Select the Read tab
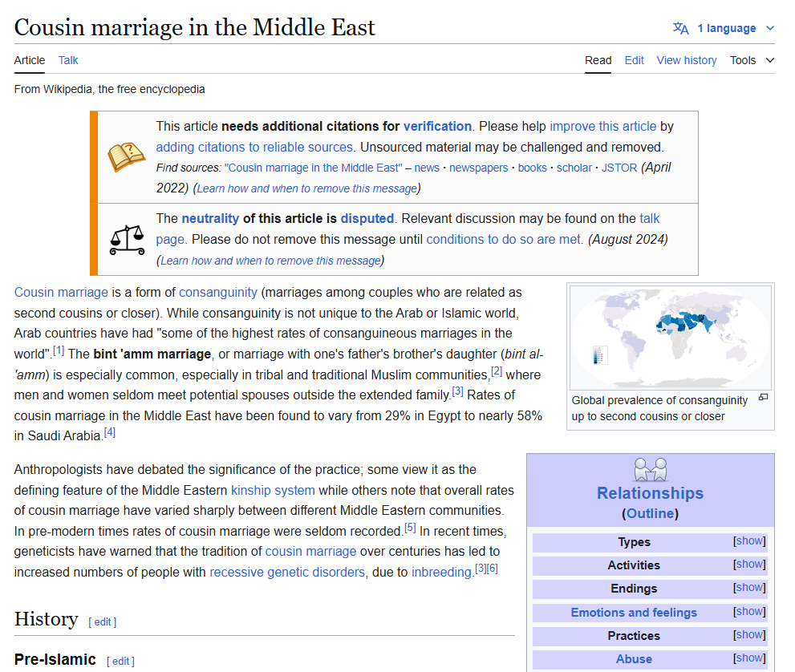 click(x=598, y=60)
